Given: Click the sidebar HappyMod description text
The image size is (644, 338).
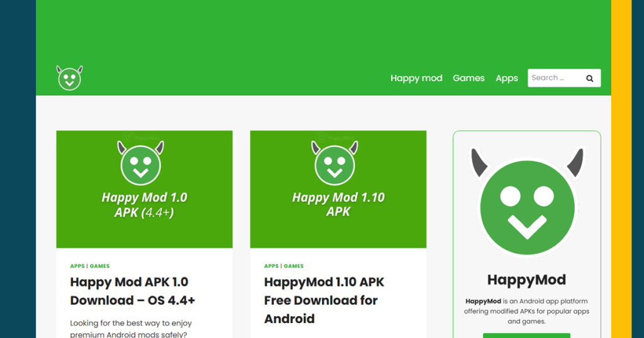Looking at the screenshot, I should click(x=526, y=311).
